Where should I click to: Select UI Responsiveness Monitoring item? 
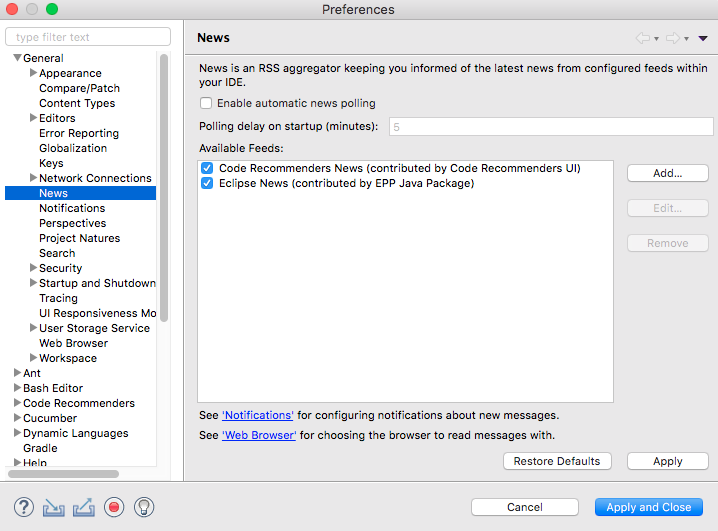click(x=98, y=313)
